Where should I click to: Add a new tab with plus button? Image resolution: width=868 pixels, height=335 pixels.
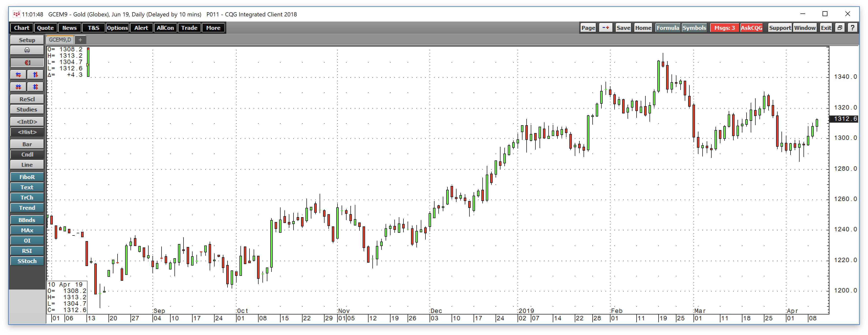[80, 40]
